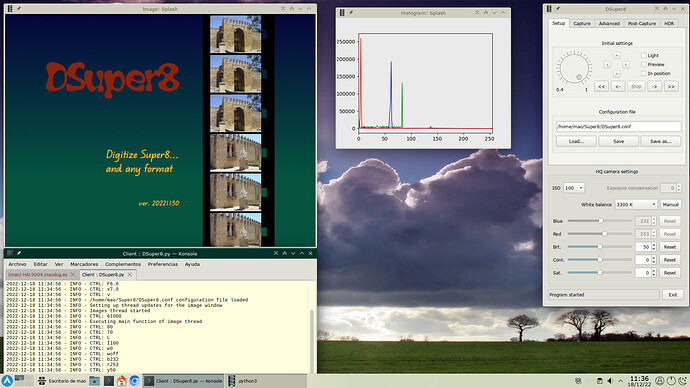Close the Client : DSuper8.py Konsole tab
The width and height of the screenshot is (690, 388).
click(130, 275)
